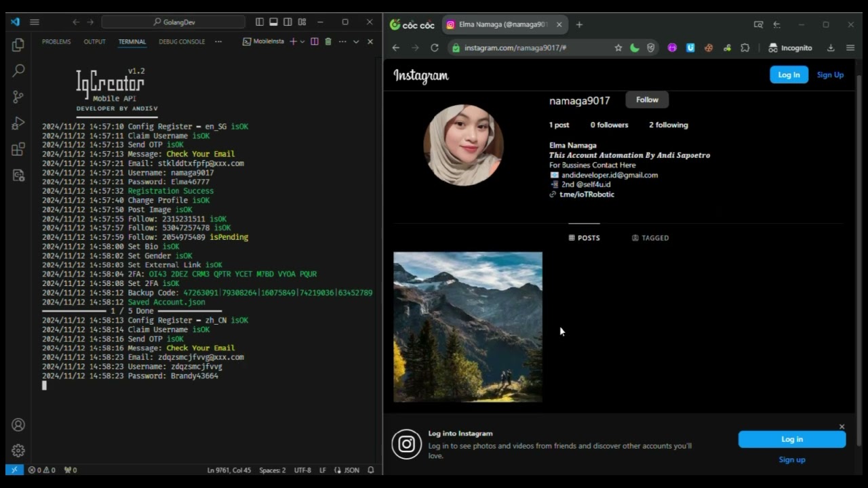Open the Run and Debug view
The image size is (868, 488).
pyautogui.click(x=18, y=123)
